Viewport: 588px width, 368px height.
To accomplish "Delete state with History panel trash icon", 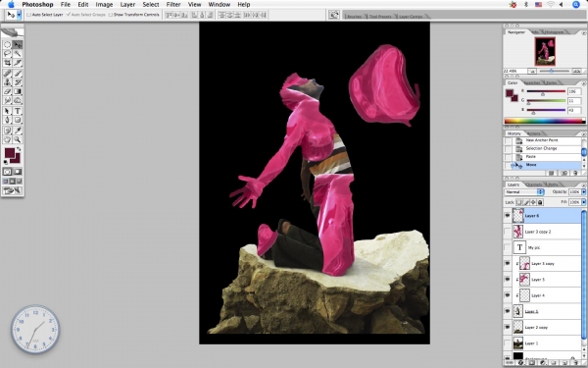I will (575, 173).
